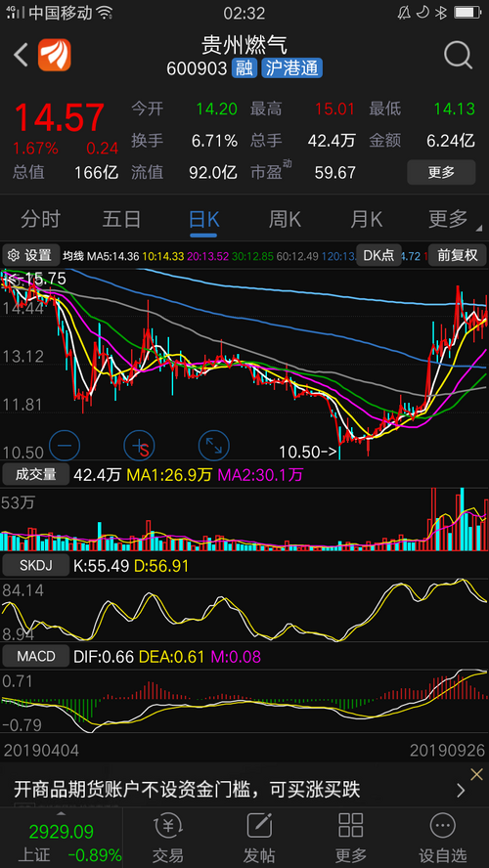The image size is (489, 868).
Task: Tap the 10.50 low price marker
Action: pos(309,453)
